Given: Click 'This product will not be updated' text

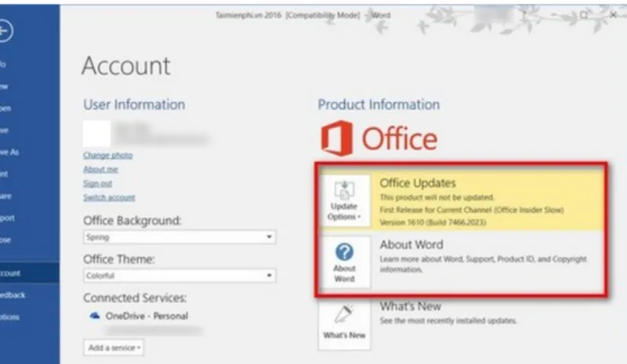Looking at the screenshot, I should pyautogui.click(x=437, y=197).
